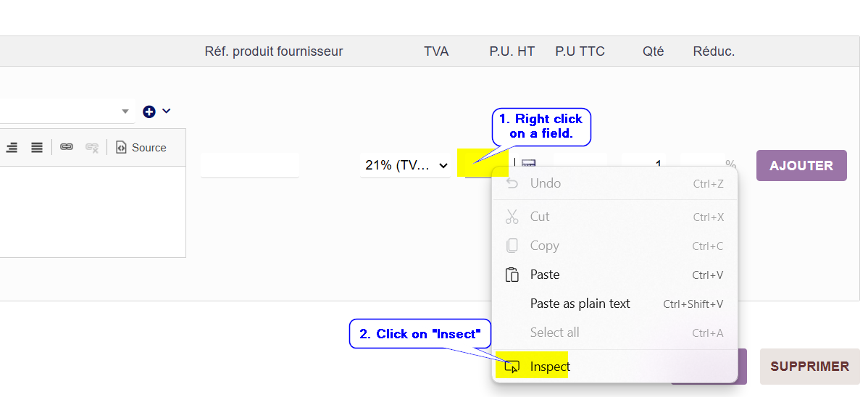Screen dimensions: 868x397
Task: Click the supplier product reference field
Action: tap(250, 165)
